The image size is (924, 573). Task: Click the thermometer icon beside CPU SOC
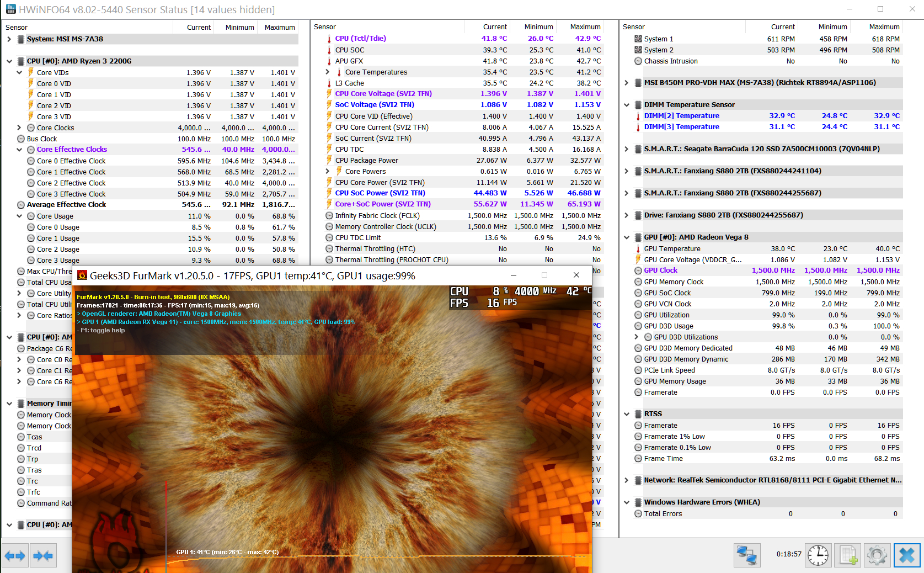[329, 50]
